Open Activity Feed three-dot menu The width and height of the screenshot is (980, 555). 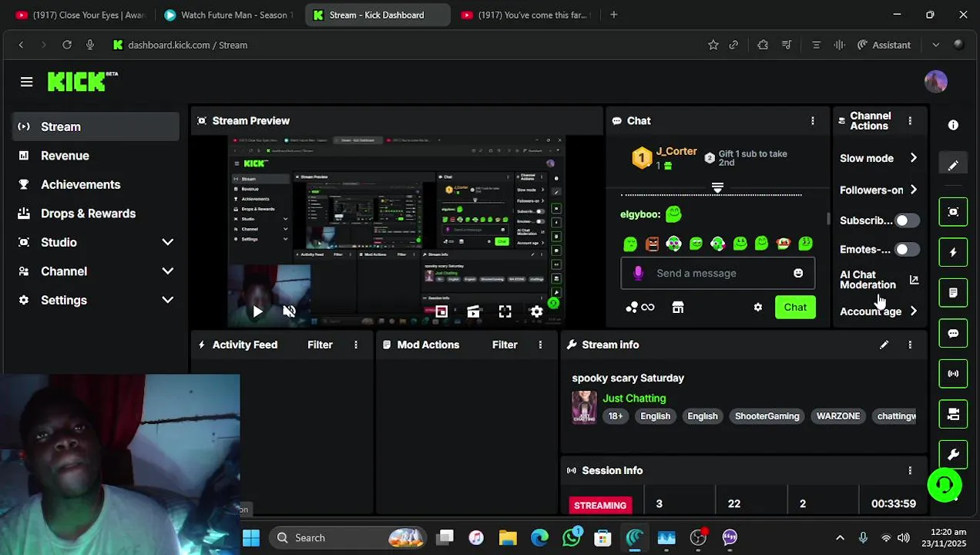point(356,345)
